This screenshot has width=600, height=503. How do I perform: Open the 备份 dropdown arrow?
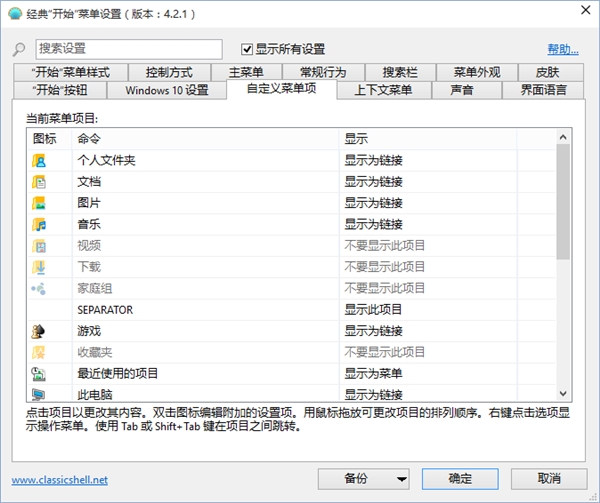pyautogui.click(x=401, y=478)
